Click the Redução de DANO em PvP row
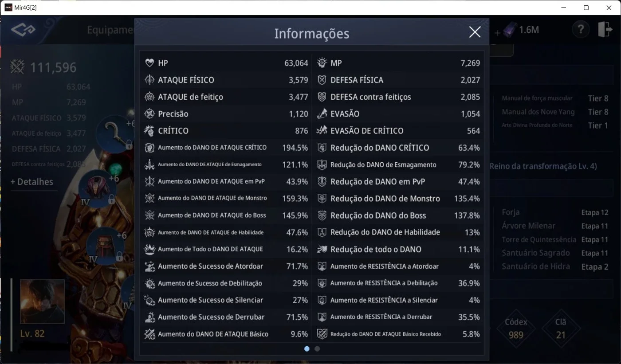This screenshot has height=364, width=621. click(x=398, y=181)
